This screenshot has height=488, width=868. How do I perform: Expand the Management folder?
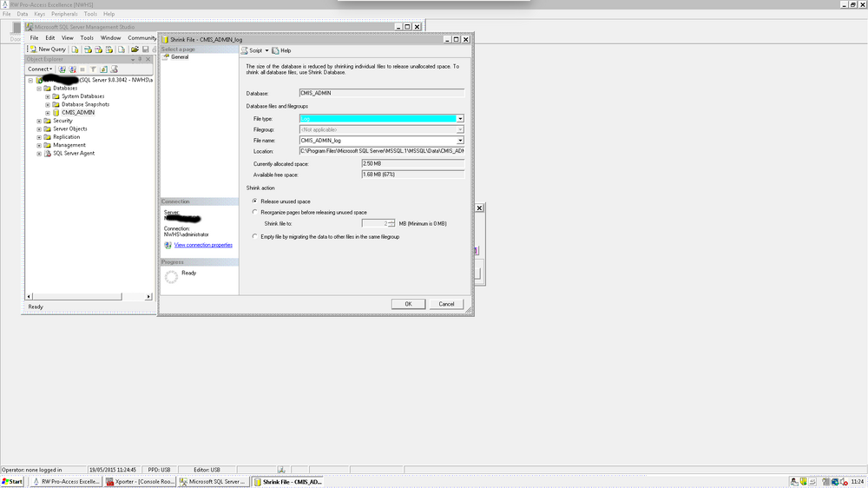click(39, 145)
